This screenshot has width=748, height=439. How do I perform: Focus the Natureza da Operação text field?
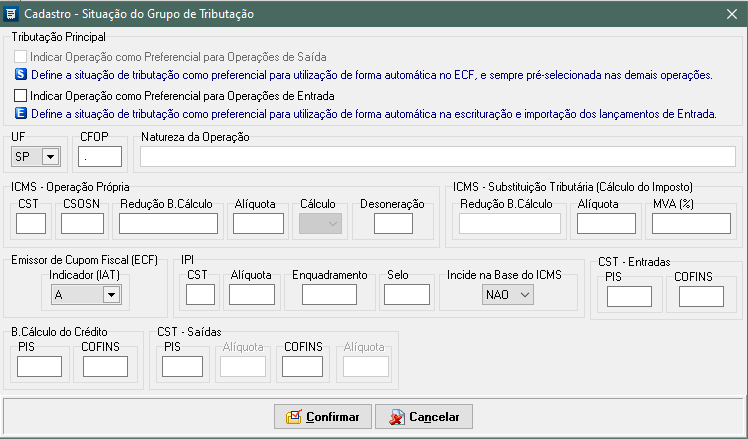(438, 156)
